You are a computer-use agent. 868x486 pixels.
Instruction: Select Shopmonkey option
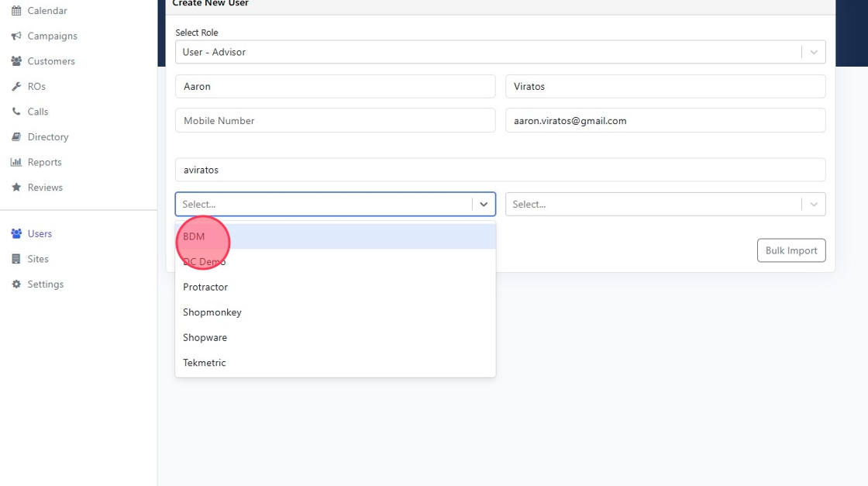click(335, 312)
